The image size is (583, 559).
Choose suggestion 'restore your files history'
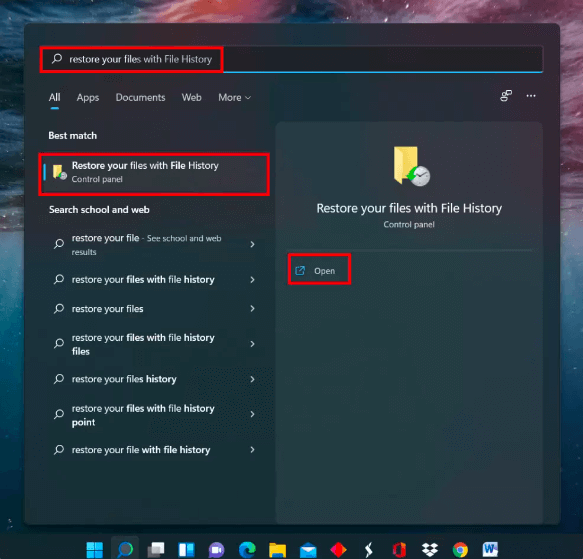(x=124, y=379)
